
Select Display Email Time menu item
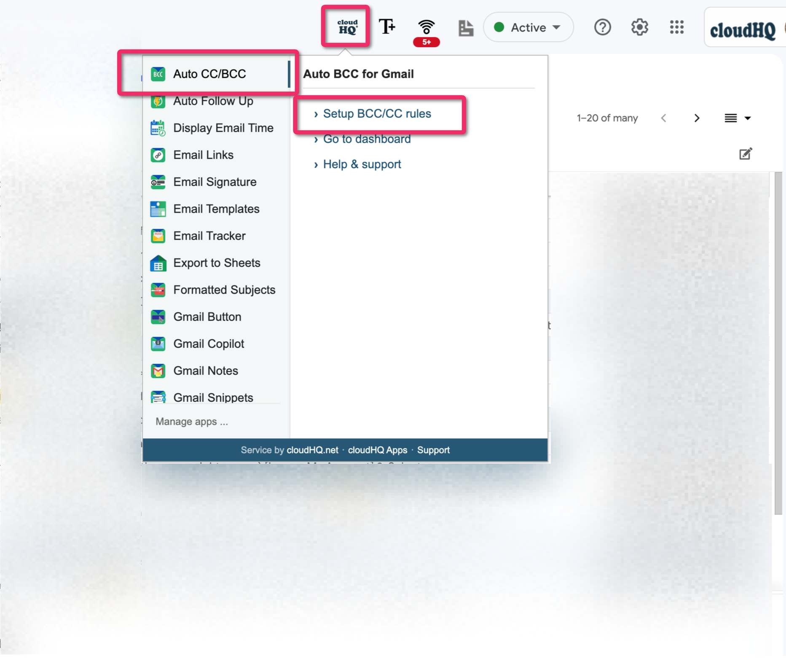(x=216, y=128)
